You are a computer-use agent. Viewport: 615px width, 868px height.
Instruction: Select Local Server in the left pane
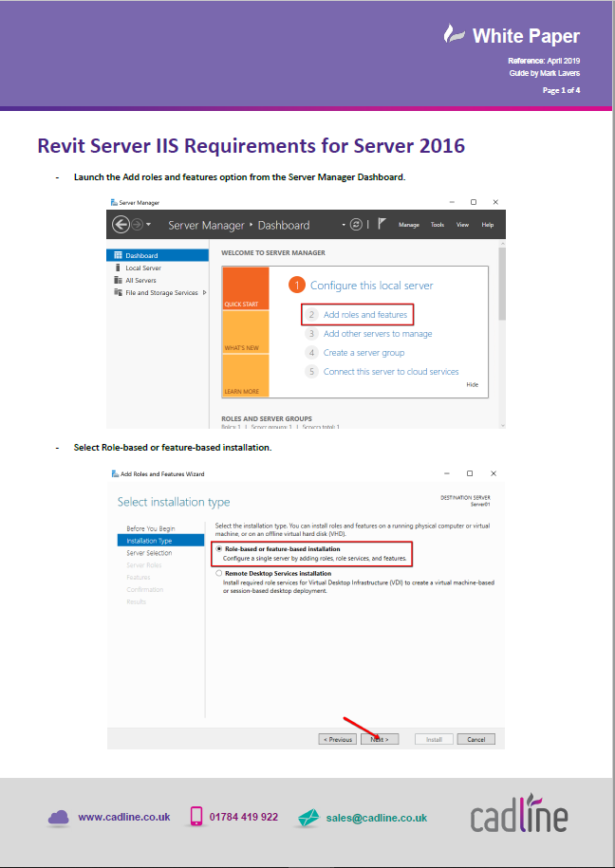pos(143,268)
